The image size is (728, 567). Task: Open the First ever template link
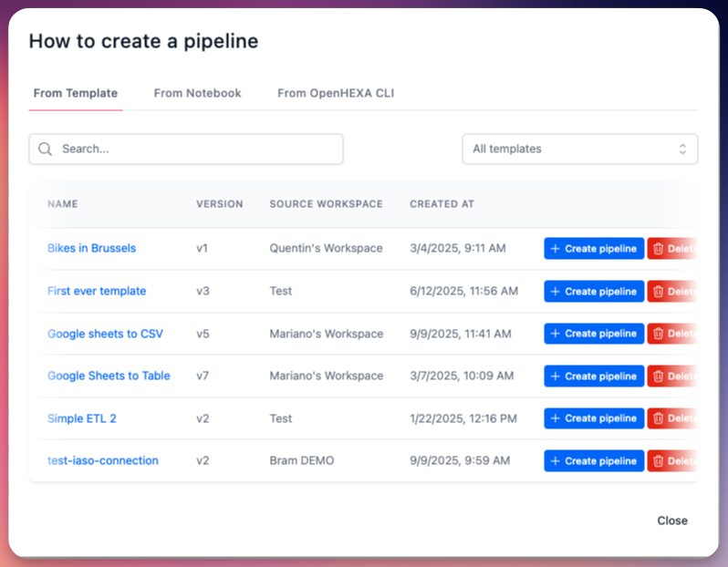(x=97, y=291)
